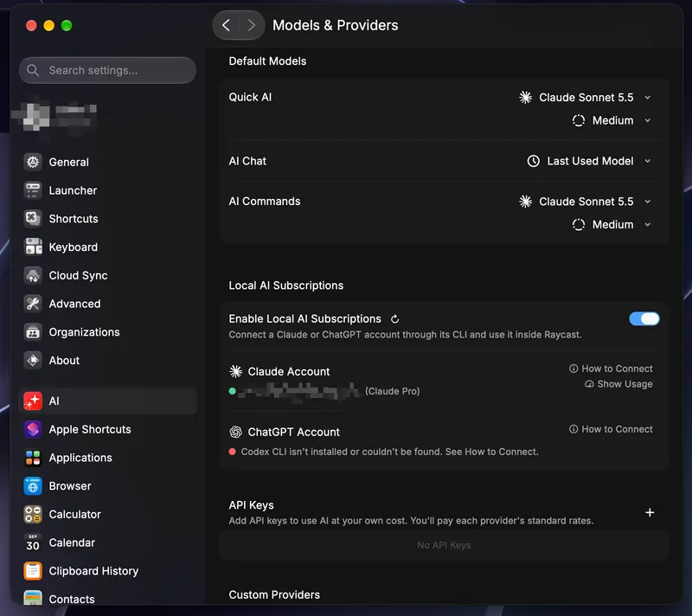Image resolution: width=692 pixels, height=616 pixels.
Task: Open AI Chat Last Used Model dropdown
Action: (589, 161)
